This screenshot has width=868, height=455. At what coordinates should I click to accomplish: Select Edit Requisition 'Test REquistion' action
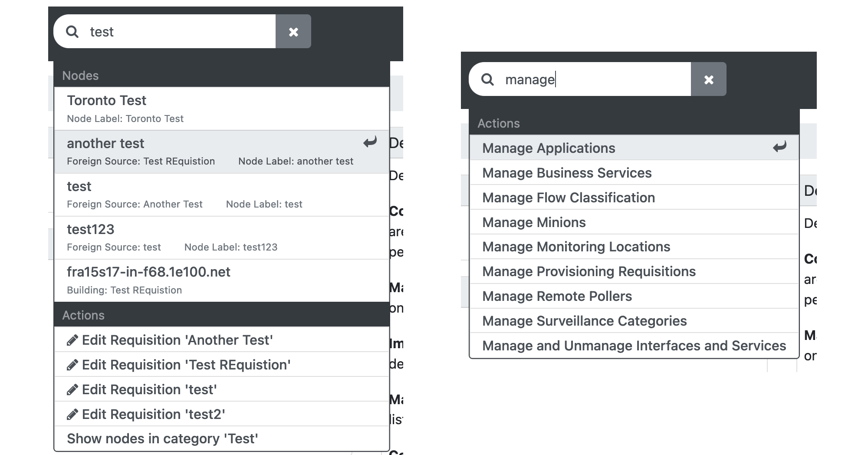tap(186, 365)
